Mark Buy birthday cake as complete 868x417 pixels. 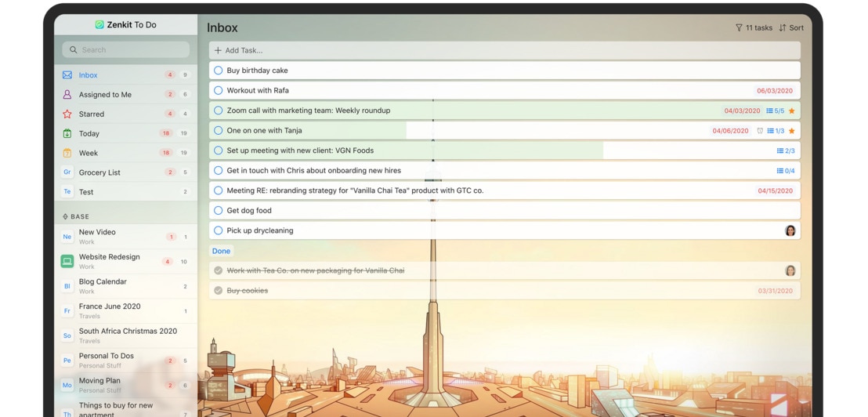pos(219,71)
